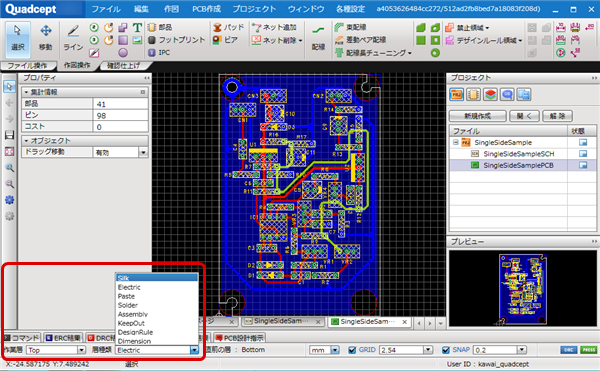Collapse the SingleSideSample project tree node
This screenshot has width=600, height=371.
[x=455, y=142]
